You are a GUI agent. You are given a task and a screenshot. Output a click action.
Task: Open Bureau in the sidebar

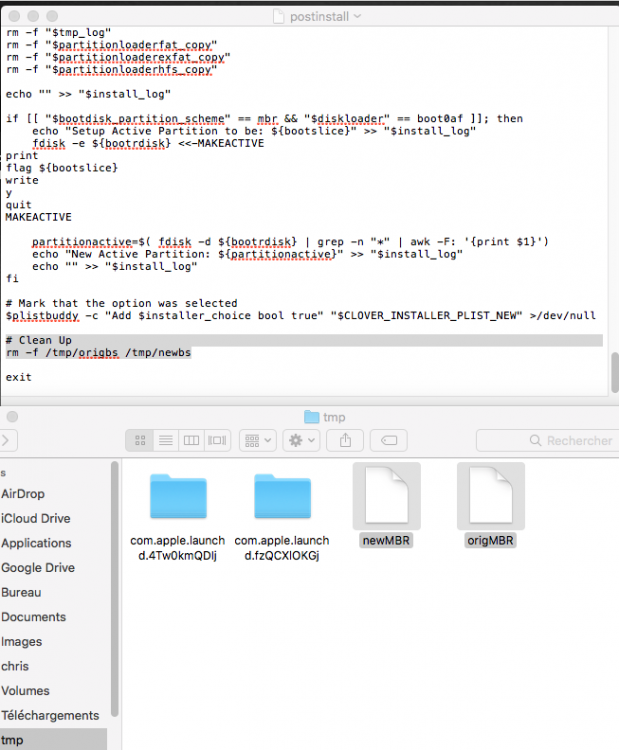tap(21, 592)
